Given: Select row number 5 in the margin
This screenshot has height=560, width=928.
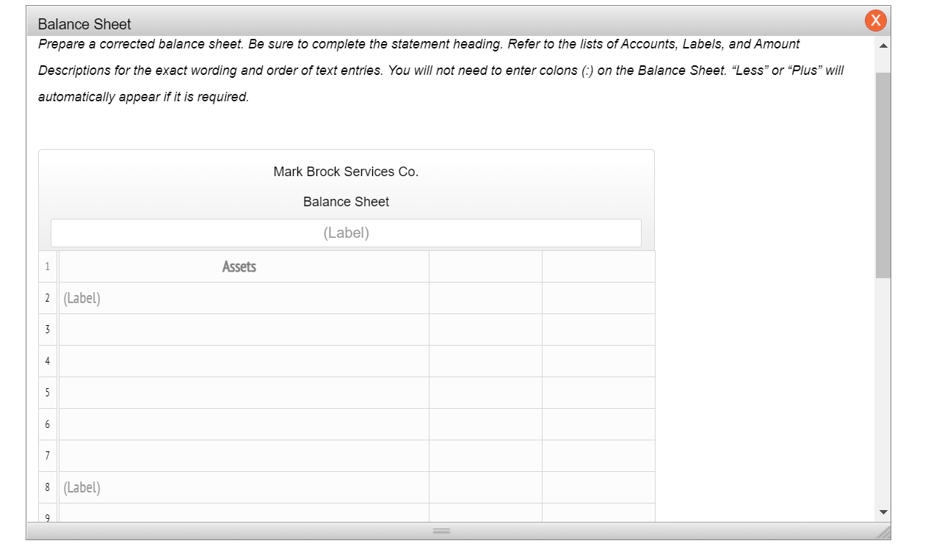Looking at the screenshot, I should click(x=47, y=393).
